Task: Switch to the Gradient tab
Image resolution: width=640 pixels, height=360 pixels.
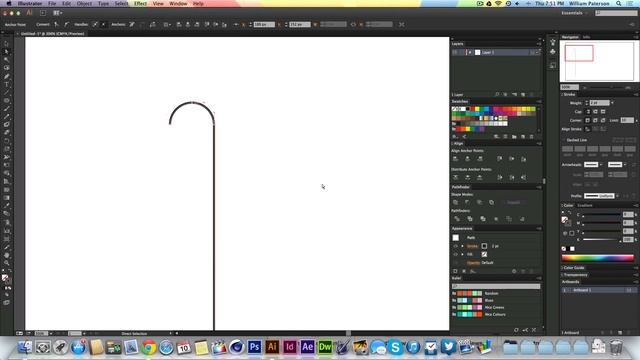Action: [x=584, y=205]
